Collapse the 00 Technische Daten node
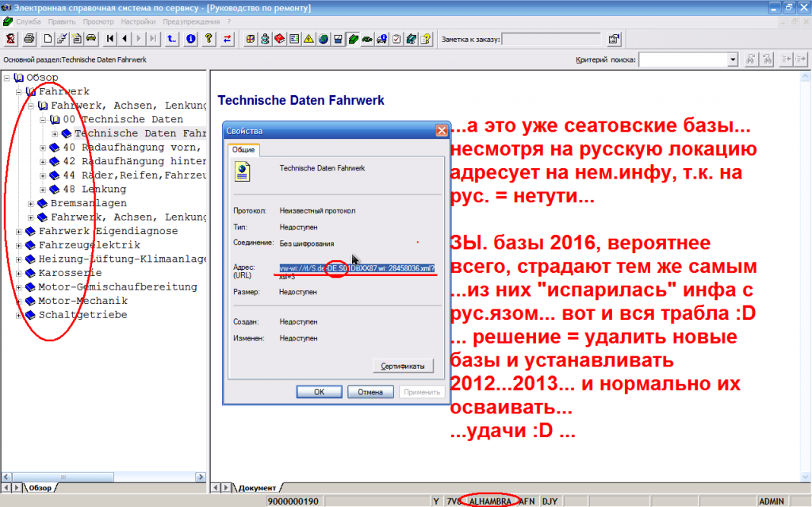Image resolution: width=812 pixels, height=507 pixels. (x=43, y=120)
